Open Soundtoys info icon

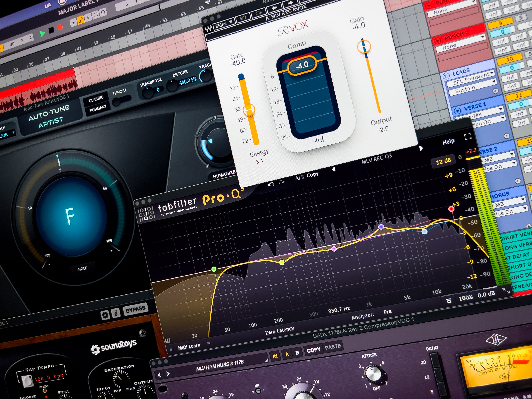tap(116, 313)
